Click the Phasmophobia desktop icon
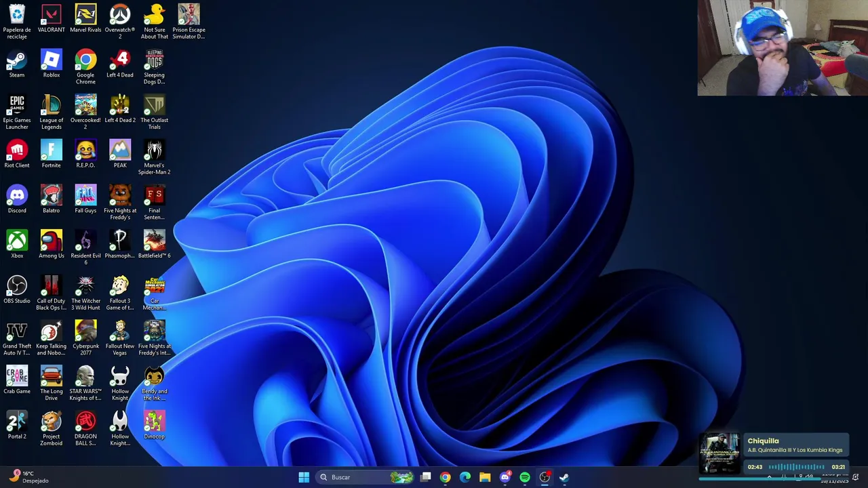 (120, 245)
